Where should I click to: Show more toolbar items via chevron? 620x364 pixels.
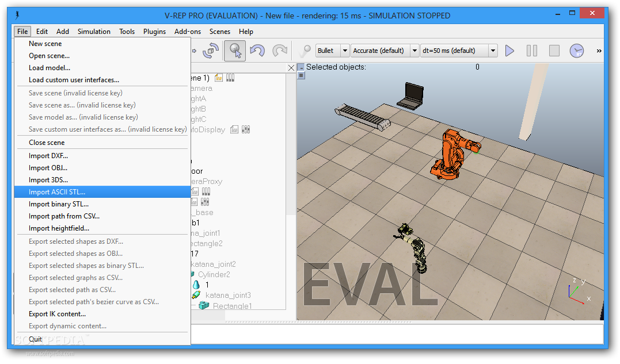click(599, 51)
